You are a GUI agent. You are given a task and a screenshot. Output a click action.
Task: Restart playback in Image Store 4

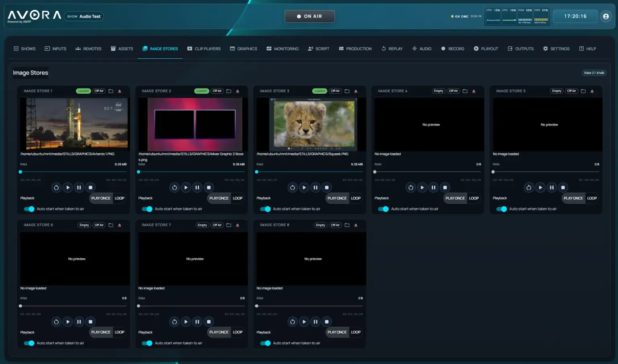[x=410, y=187]
